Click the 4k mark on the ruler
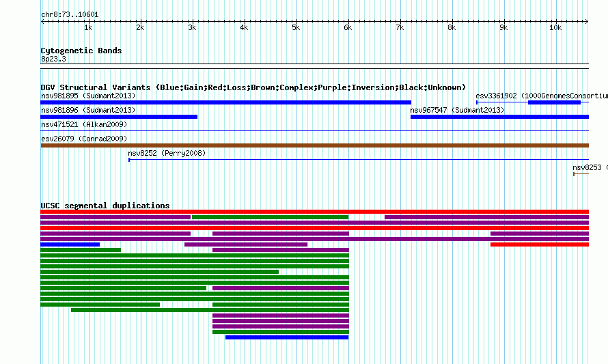The width and height of the screenshot is (608, 364). [x=244, y=27]
